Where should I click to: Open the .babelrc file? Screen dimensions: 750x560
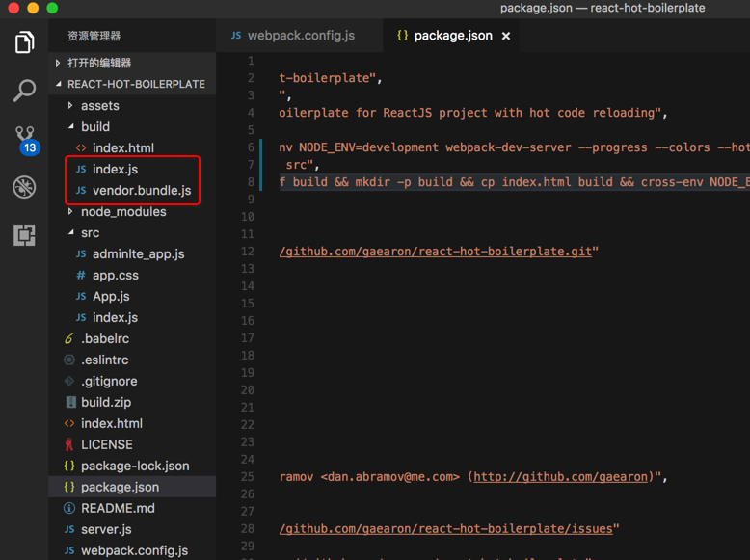click(132, 338)
